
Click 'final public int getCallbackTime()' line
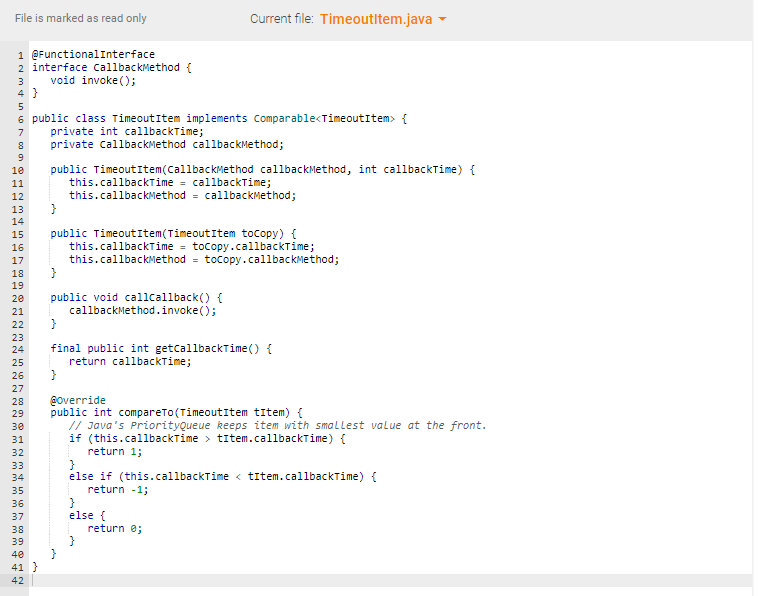click(x=161, y=348)
